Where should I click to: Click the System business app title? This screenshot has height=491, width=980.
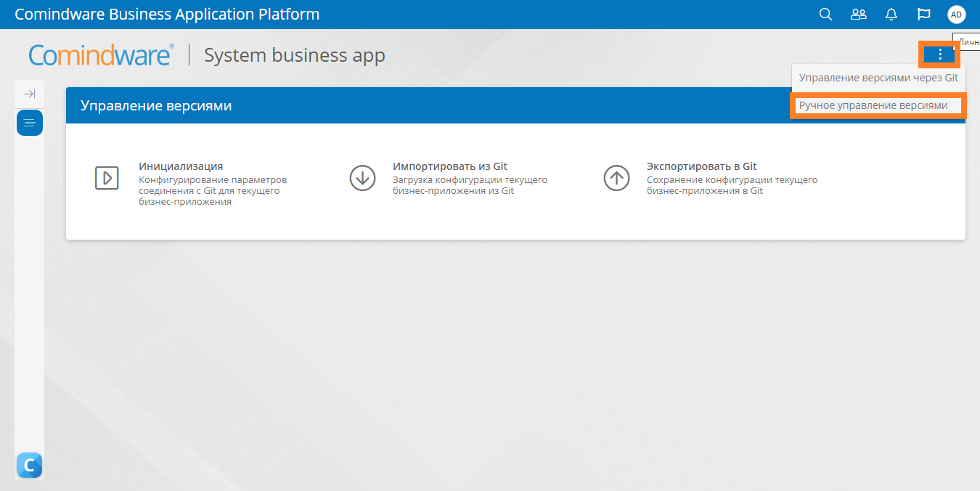pyautogui.click(x=295, y=55)
